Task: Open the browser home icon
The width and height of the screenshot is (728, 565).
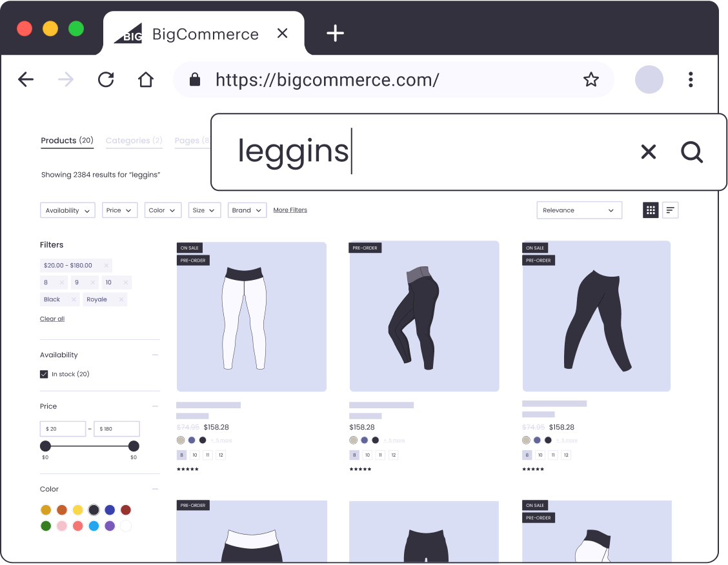Action: (x=146, y=80)
